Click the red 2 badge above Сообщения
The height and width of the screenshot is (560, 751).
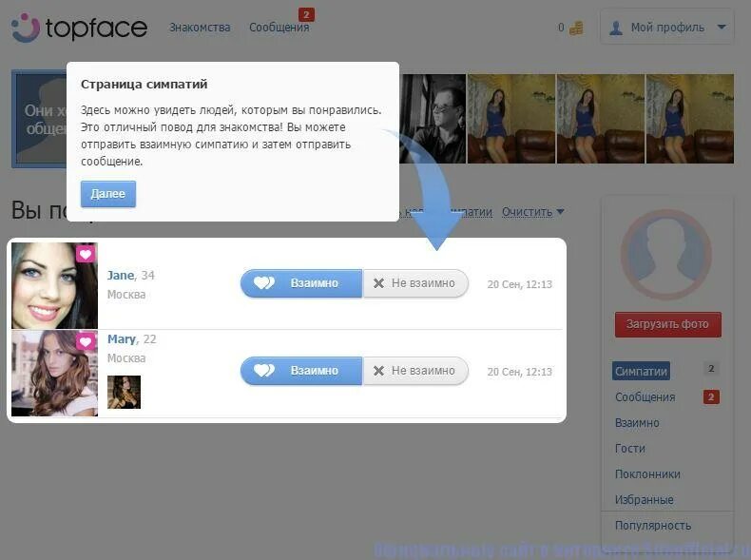tap(306, 14)
